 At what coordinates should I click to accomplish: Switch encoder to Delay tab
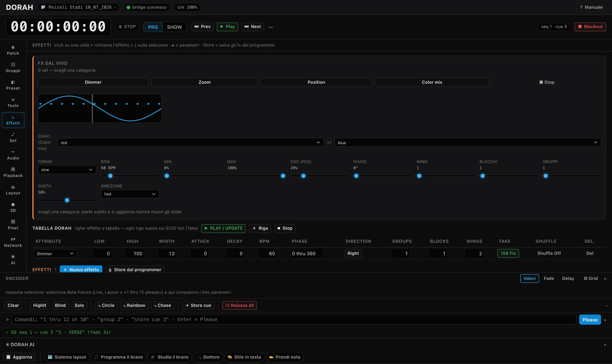click(568, 278)
